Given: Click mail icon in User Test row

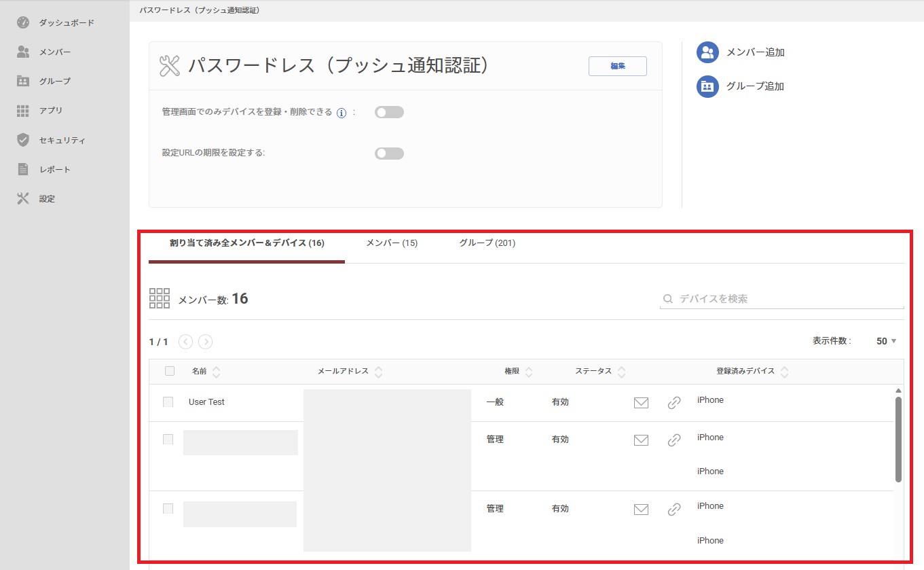Looking at the screenshot, I should [641, 403].
